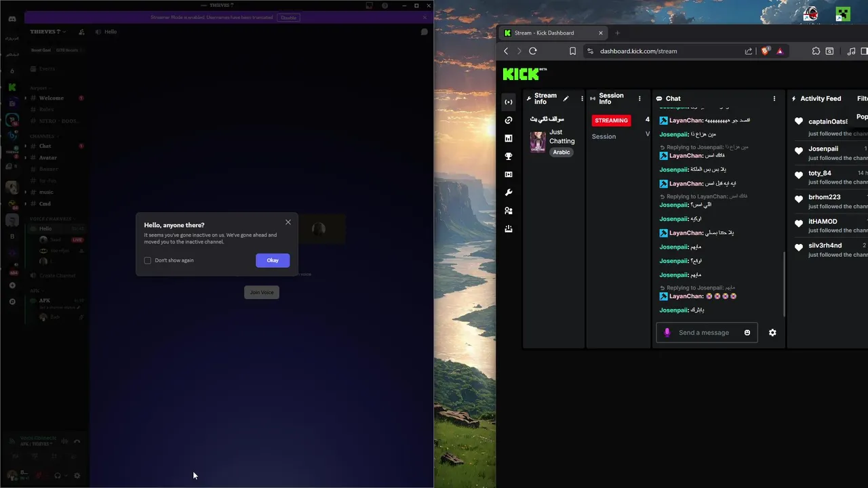868x488 pixels.
Task: Open the THIEVES server dropdown menu
Action: tap(49, 32)
